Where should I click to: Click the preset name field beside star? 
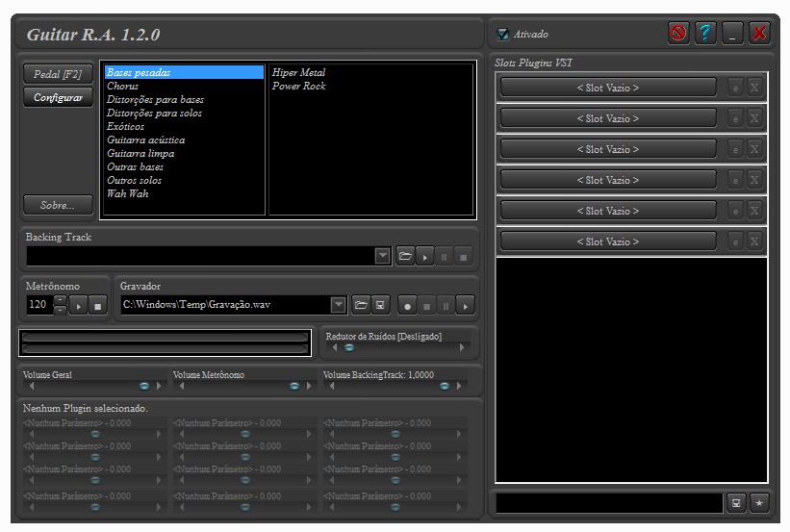pos(610,503)
